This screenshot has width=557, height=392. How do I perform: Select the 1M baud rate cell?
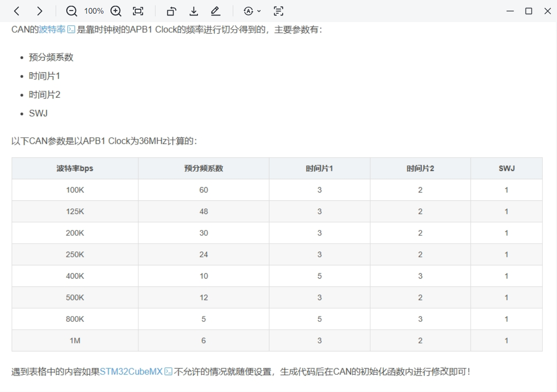point(75,340)
